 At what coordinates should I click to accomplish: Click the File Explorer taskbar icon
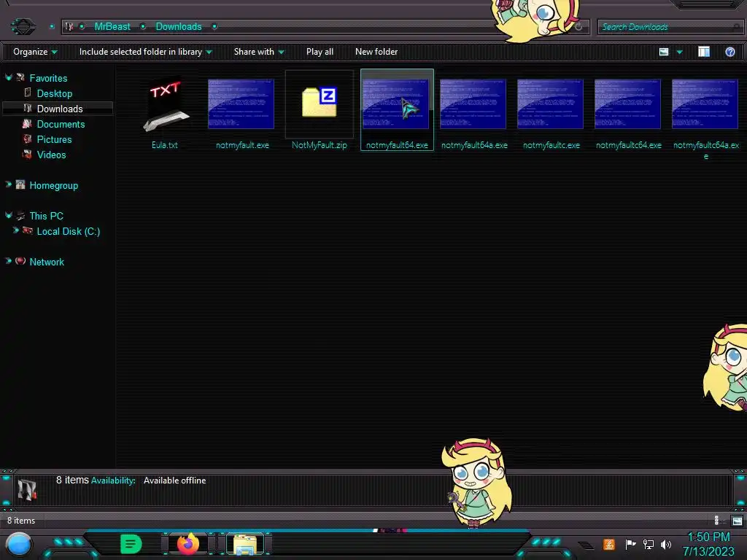click(245, 544)
